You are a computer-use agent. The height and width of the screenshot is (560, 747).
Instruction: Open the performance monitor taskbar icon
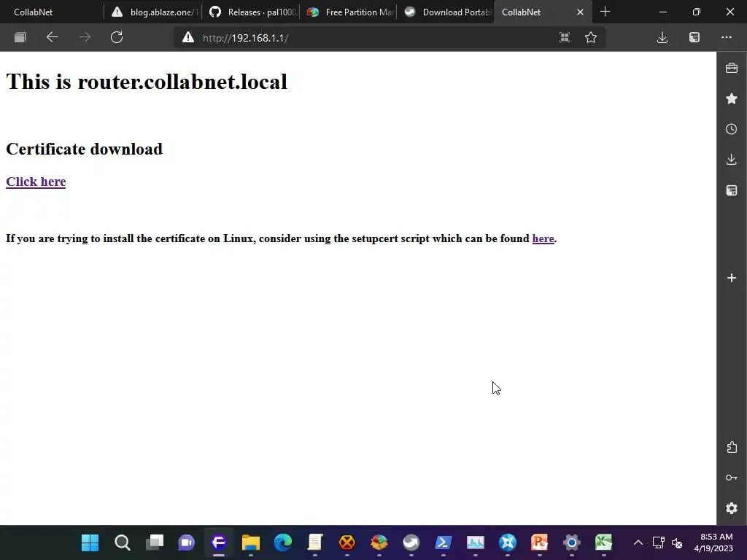tap(476, 542)
